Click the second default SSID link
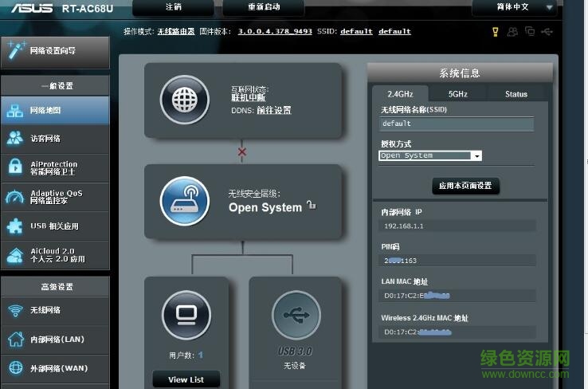 coord(394,32)
